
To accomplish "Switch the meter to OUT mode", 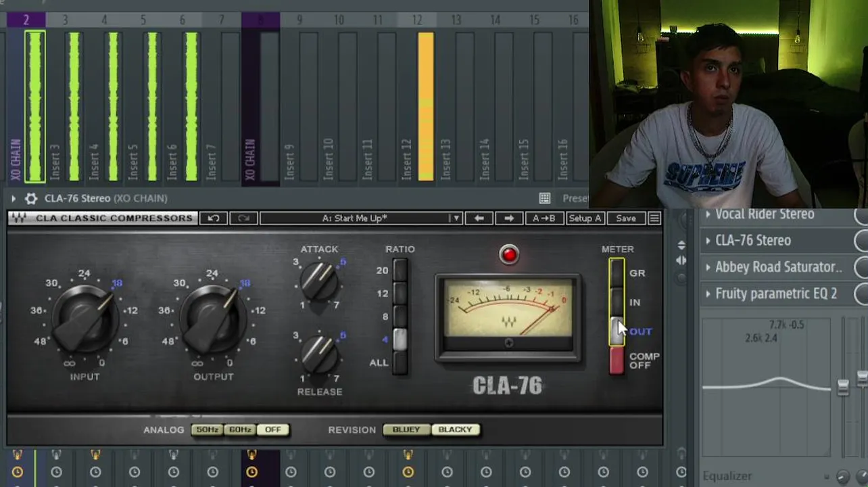I will pyautogui.click(x=617, y=331).
